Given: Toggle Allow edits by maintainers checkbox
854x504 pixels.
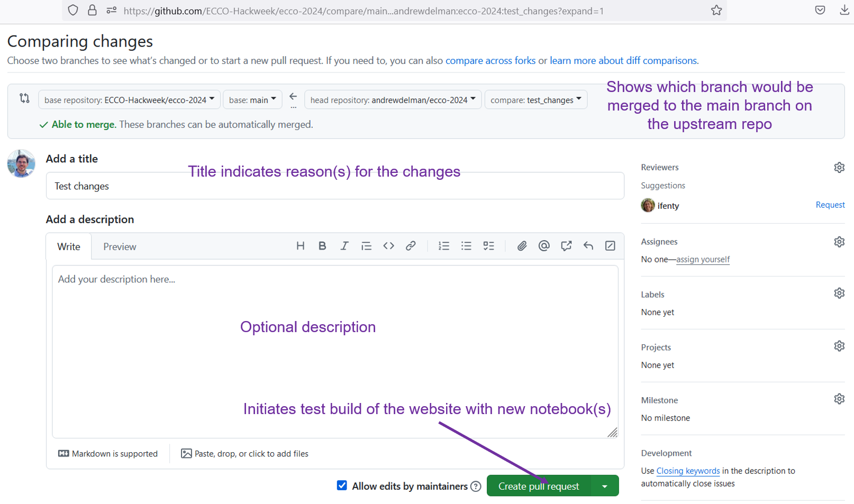Looking at the screenshot, I should click(x=342, y=485).
